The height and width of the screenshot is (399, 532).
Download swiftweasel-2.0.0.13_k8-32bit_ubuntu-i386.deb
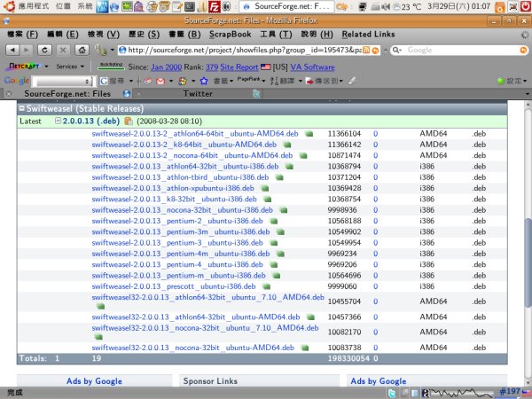point(174,199)
